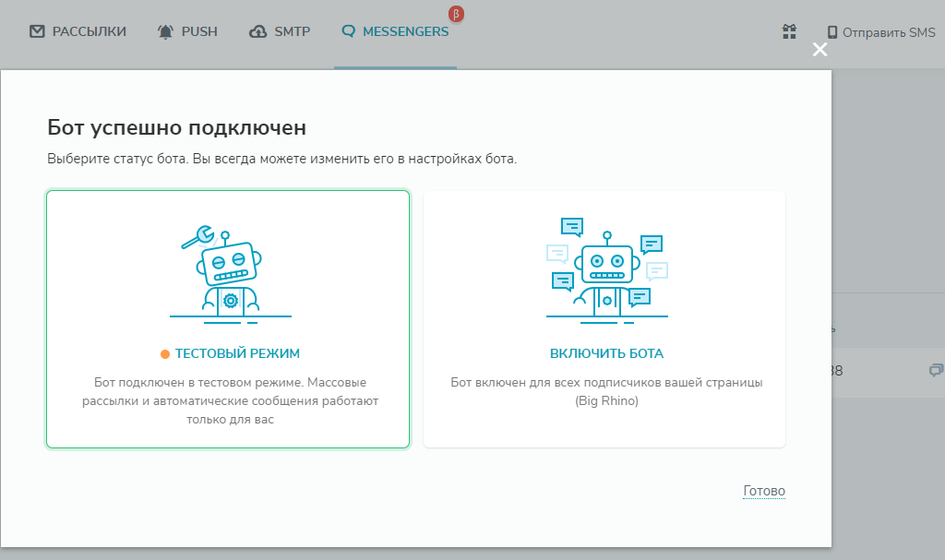Select the ТЕСТОВЫЙ РЕЖИМ card title
The height and width of the screenshot is (560, 945).
[x=237, y=354]
